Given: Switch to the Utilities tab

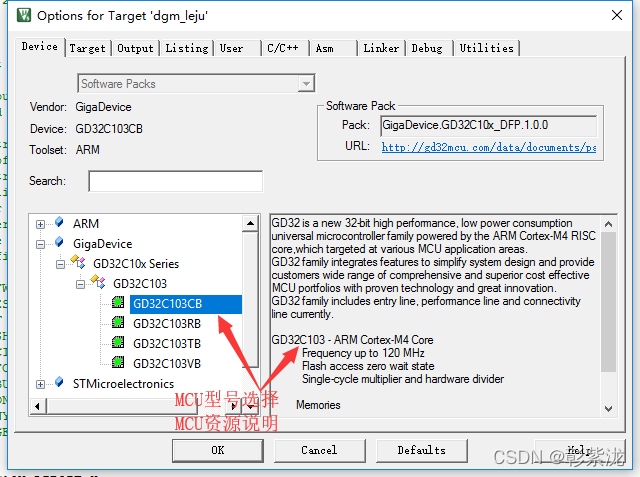Looking at the screenshot, I should [487, 48].
